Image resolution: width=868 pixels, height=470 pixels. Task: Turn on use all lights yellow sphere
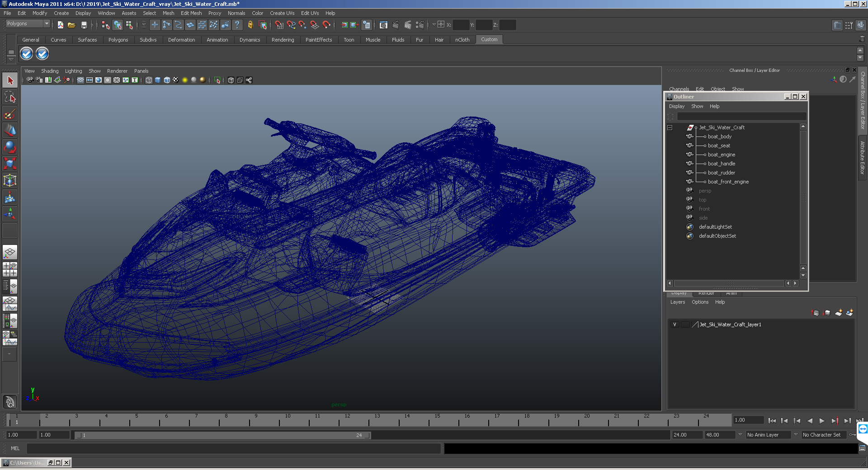(185, 80)
